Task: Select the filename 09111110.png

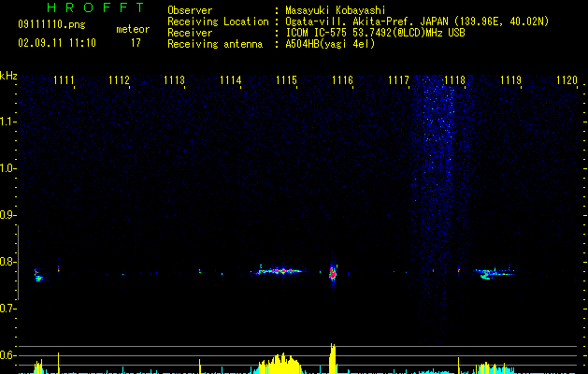Action: (51, 24)
